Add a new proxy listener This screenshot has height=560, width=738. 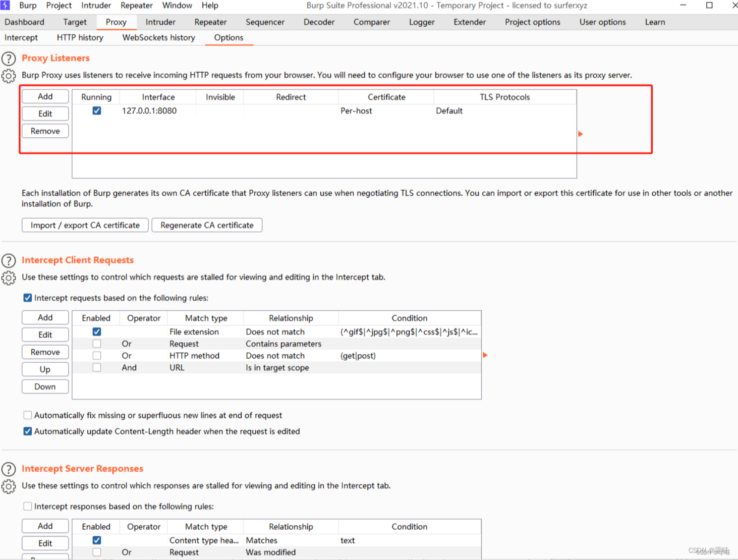click(45, 96)
